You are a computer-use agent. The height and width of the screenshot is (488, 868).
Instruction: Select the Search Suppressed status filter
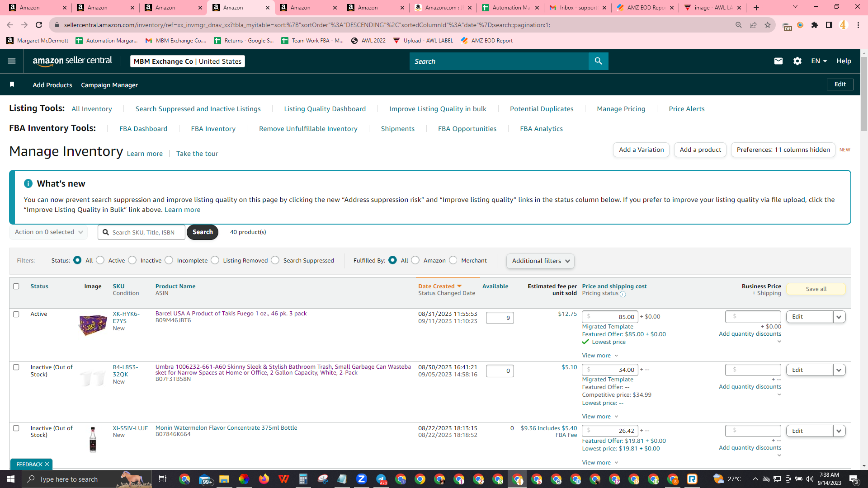275,260
